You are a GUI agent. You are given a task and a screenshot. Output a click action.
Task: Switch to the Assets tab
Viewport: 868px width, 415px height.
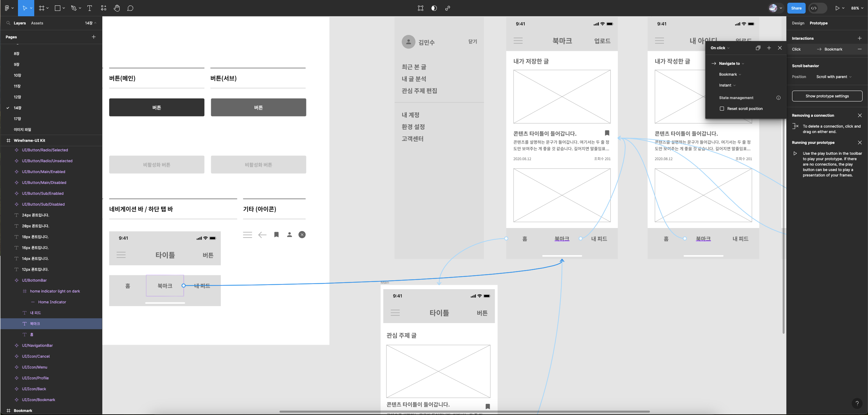click(x=37, y=23)
